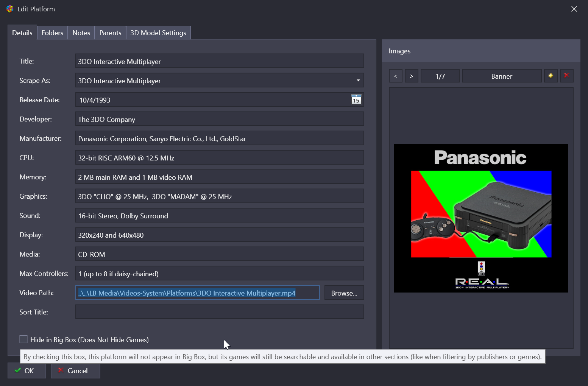
Task: Edit the Developer field
Action: pyautogui.click(x=220, y=119)
